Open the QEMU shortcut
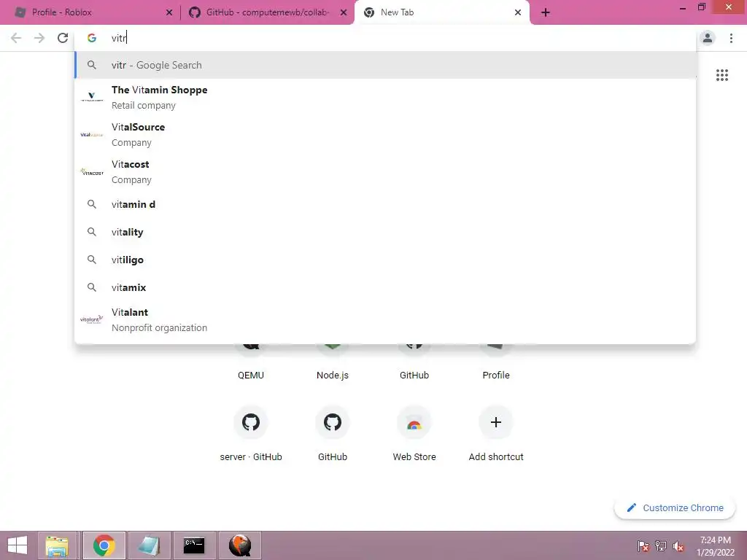Viewport: 747px width, 560px height. coord(251,362)
